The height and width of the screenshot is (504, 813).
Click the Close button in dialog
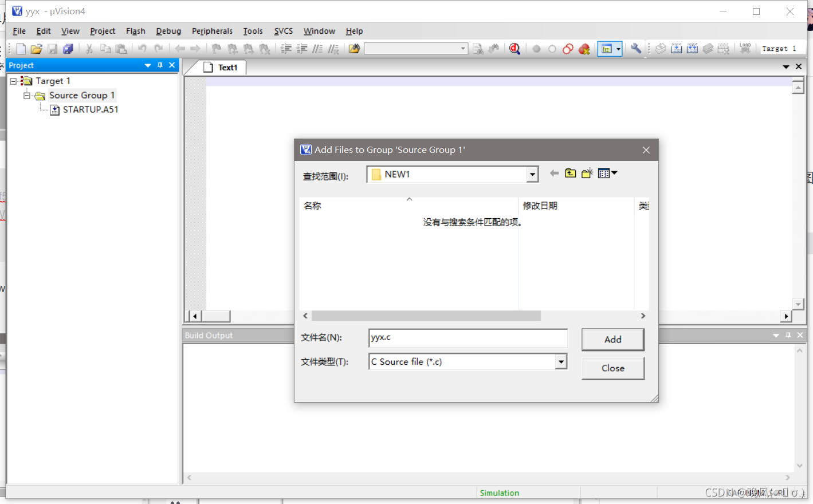(612, 368)
